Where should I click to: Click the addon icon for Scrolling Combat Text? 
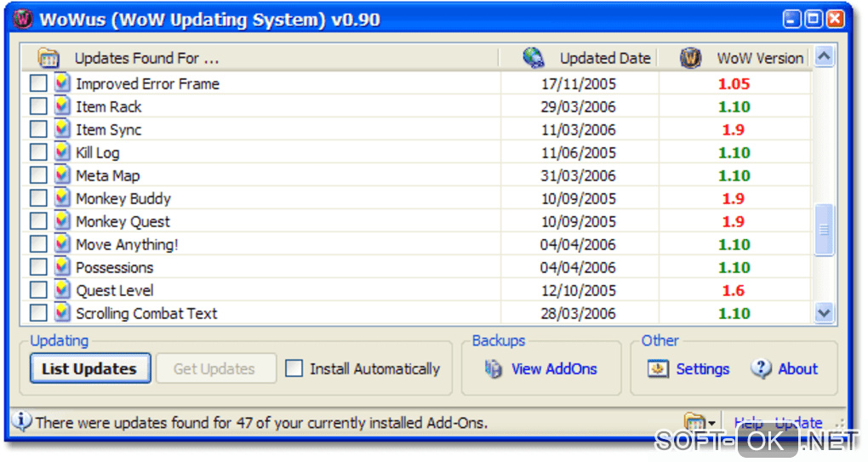click(x=62, y=312)
